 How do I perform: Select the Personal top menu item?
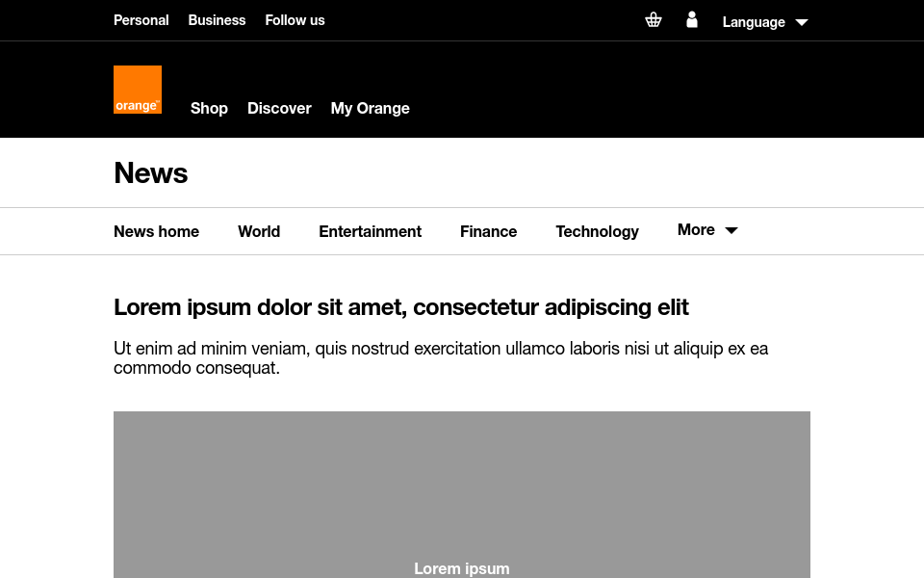[x=141, y=20]
